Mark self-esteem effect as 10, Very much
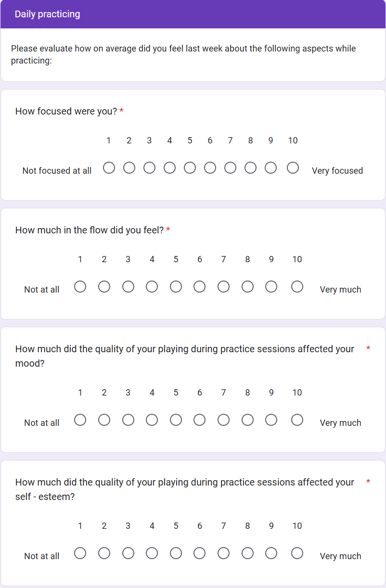The image size is (386, 588). click(297, 553)
